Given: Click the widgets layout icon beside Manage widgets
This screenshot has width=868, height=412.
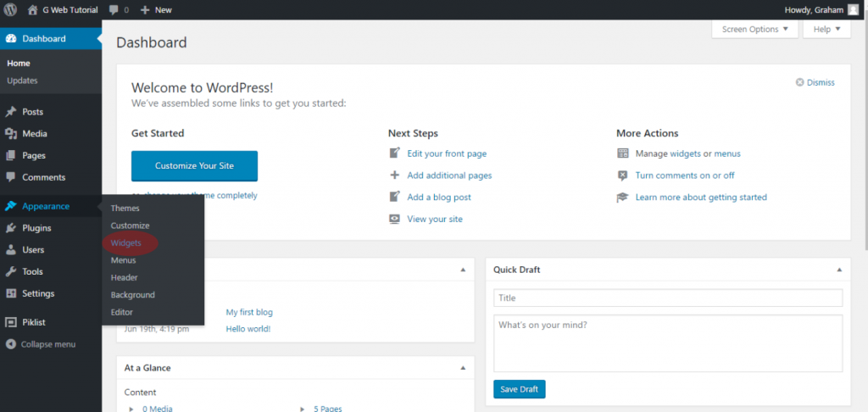Looking at the screenshot, I should 623,153.
